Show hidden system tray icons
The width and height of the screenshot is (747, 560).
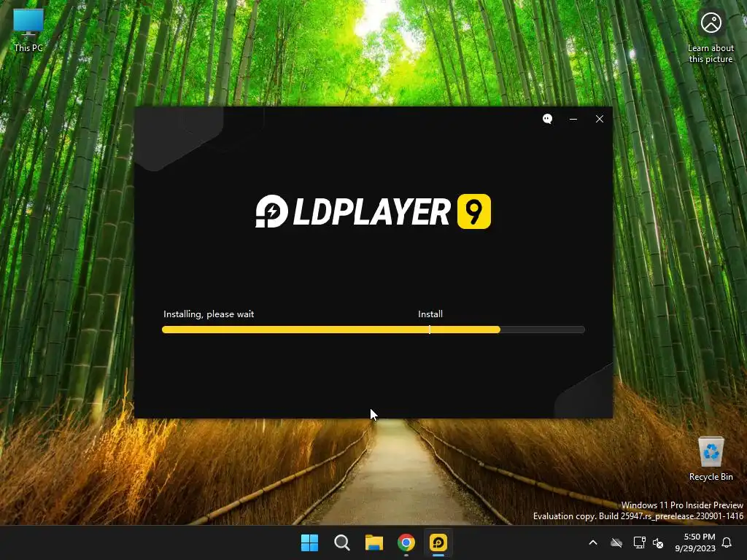click(x=593, y=542)
